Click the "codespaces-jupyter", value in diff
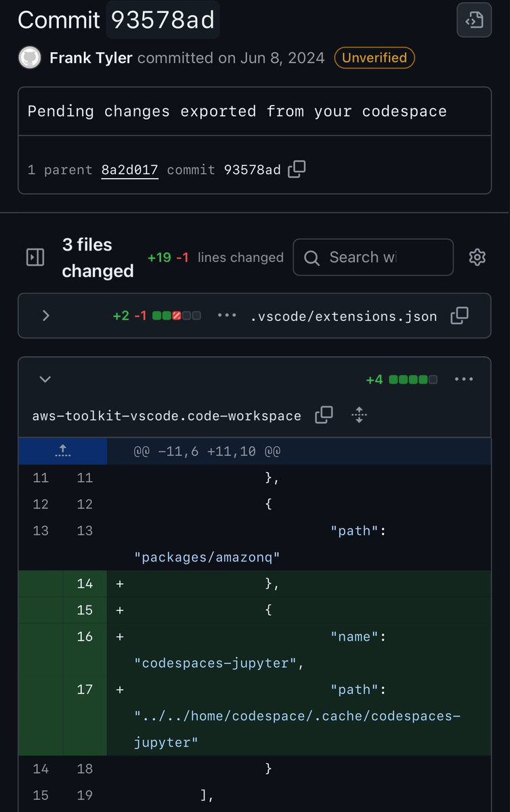 point(219,664)
